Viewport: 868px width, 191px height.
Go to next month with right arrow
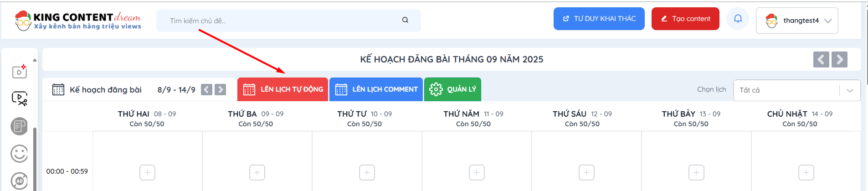click(839, 59)
